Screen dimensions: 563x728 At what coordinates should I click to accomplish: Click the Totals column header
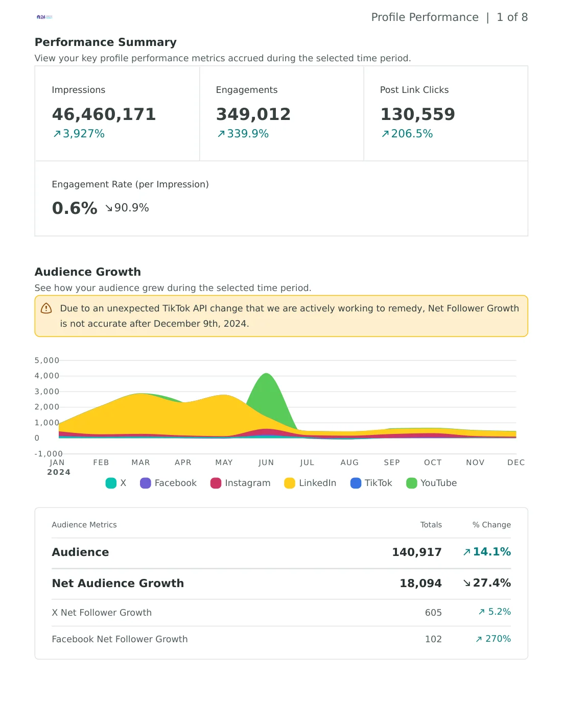click(x=431, y=525)
